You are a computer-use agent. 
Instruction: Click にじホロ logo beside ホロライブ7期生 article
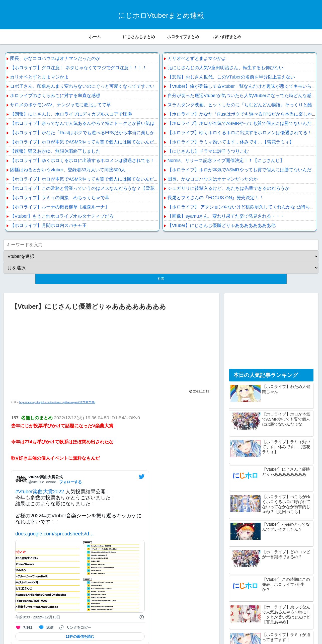pos(246,586)
